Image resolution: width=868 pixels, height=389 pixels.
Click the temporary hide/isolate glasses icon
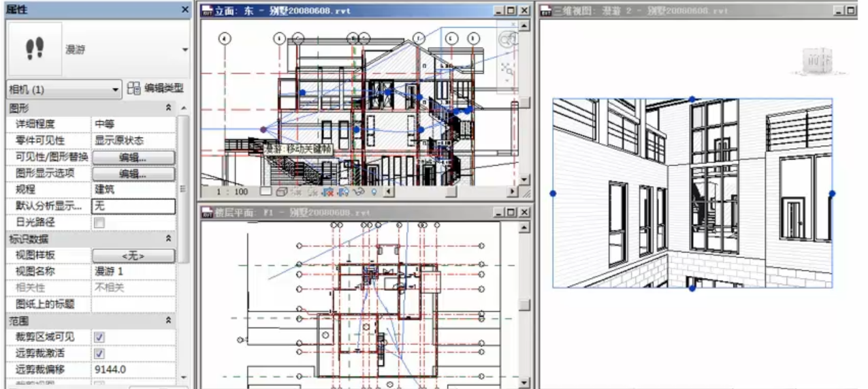(x=359, y=192)
